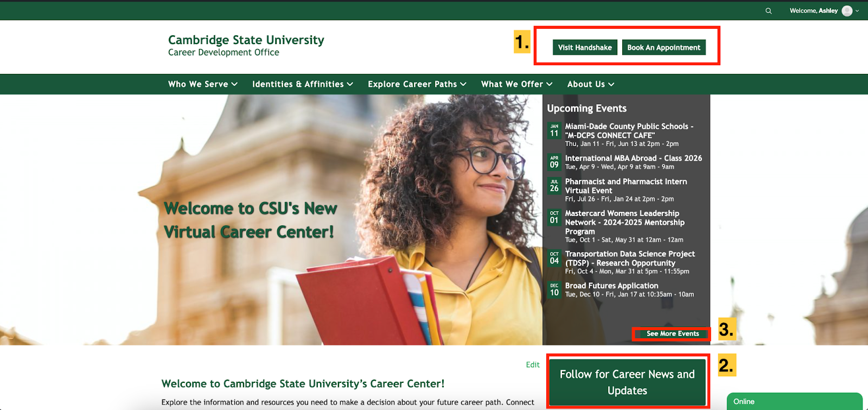Click Book An Appointment button
The height and width of the screenshot is (410, 868).
pos(663,47)
